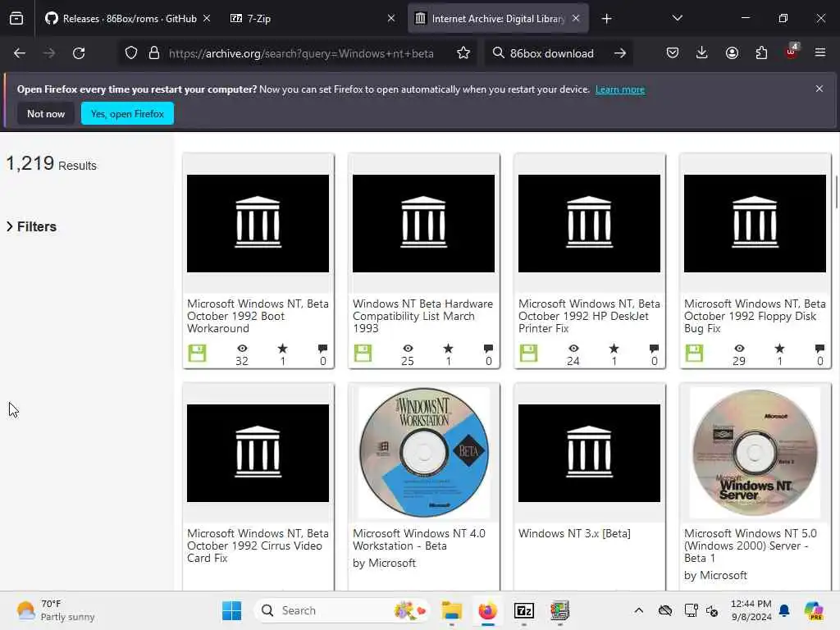This screenshot has height=630, width=840.
Task: Click the Windows NT 5.0 Server disc thumbnail
Action: [755, 452]
